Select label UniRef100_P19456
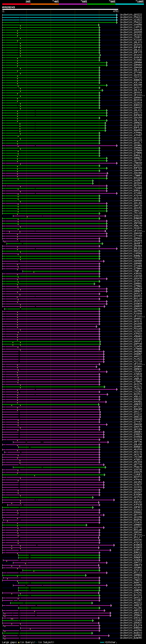The image size is (146, 644). click(131, 346)
